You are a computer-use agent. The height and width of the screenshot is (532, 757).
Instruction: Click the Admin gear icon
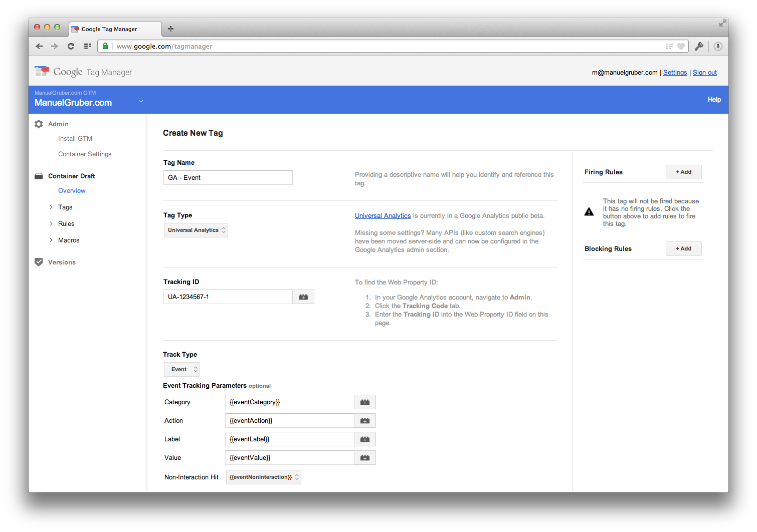click(x=39, y=124)
